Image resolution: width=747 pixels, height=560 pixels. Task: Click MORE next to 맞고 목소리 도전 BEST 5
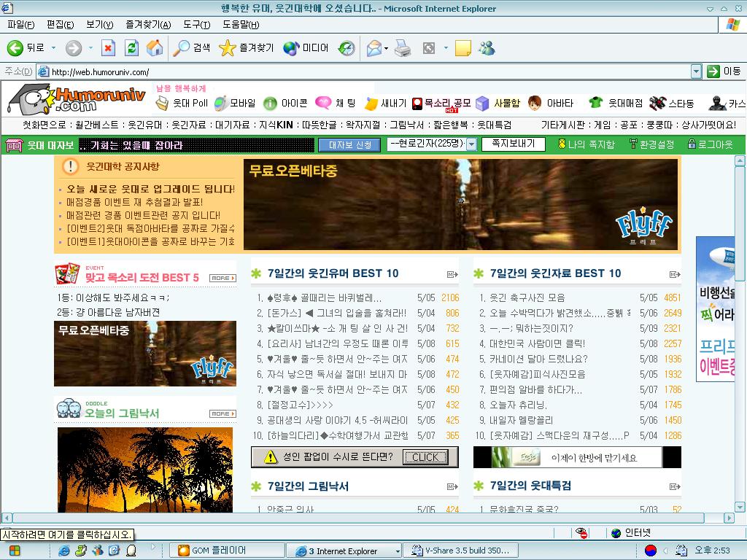(x=223, y=278)
